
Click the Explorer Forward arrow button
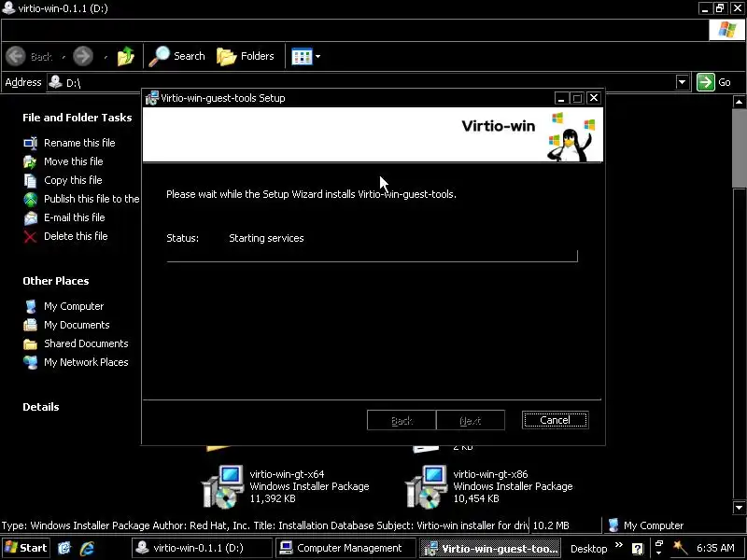(83, 56)
